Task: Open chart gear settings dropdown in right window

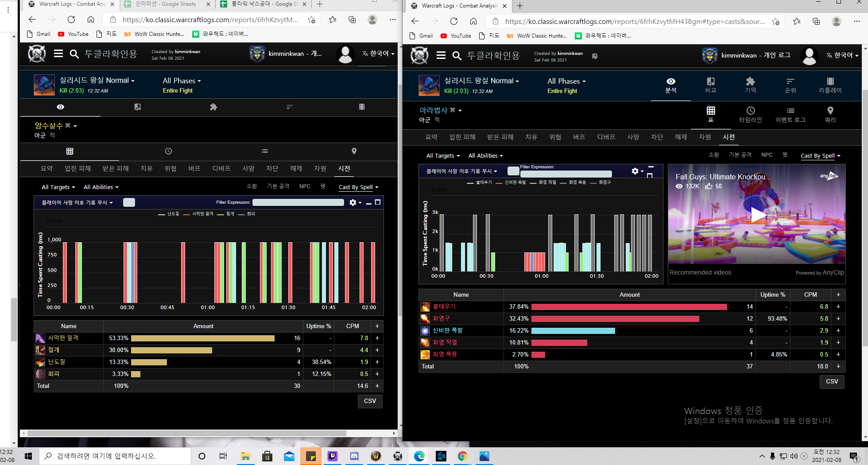Action: [x=638, y=171]
